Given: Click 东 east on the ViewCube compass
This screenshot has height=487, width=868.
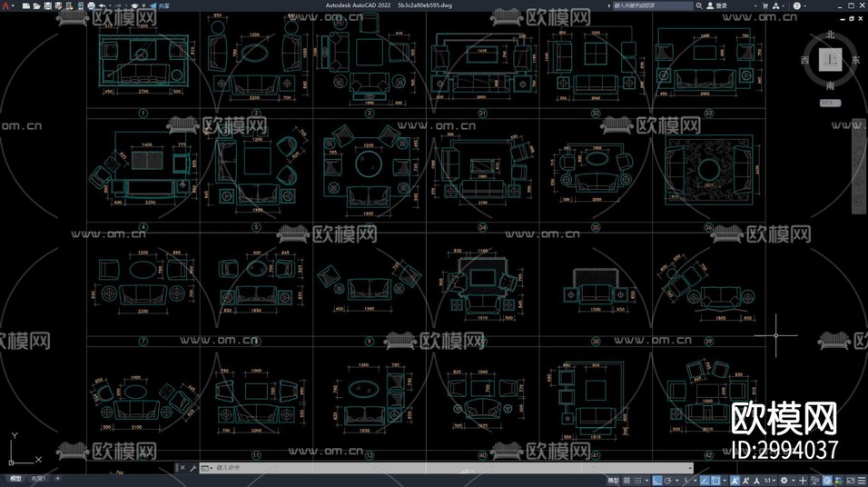Looking at the screenshot, I should coord(856,60).
